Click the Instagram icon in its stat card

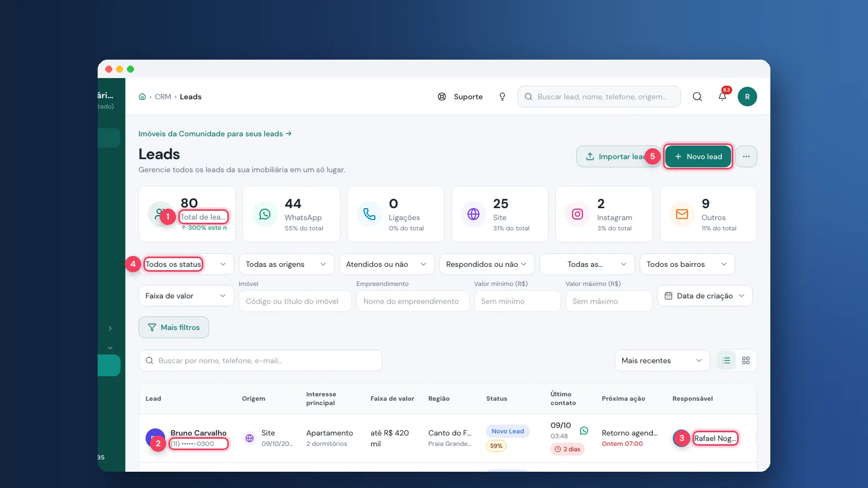tap(578, 214)
